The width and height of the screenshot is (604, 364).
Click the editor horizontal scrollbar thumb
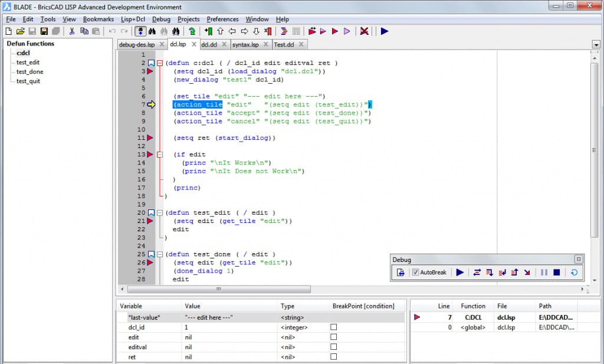click(x=219, y=289)
